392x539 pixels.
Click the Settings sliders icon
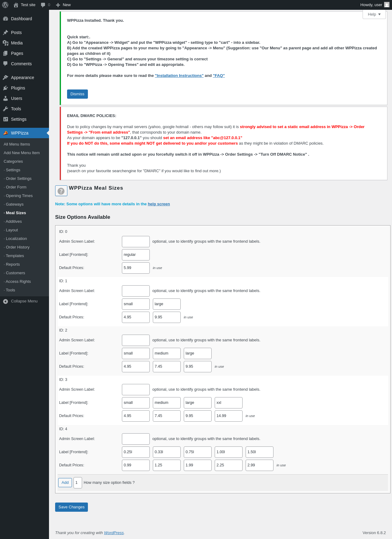[6, 119]
